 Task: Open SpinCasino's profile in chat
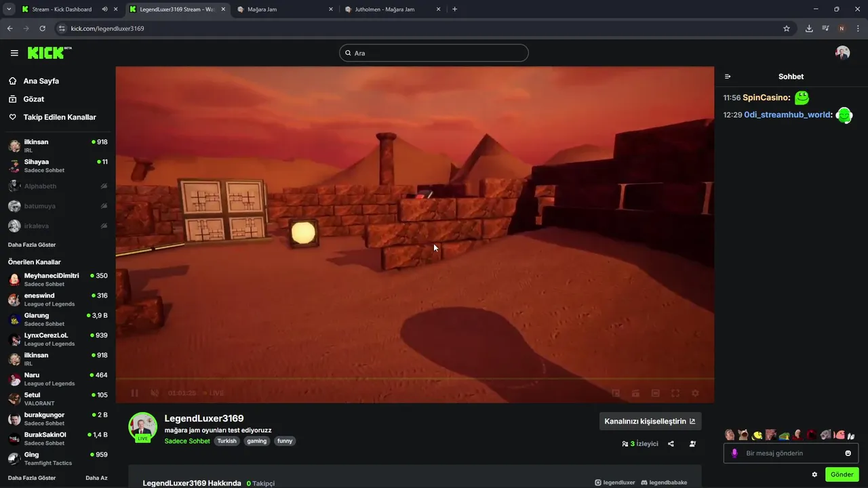pyautogui.click(x=765, y=98)
